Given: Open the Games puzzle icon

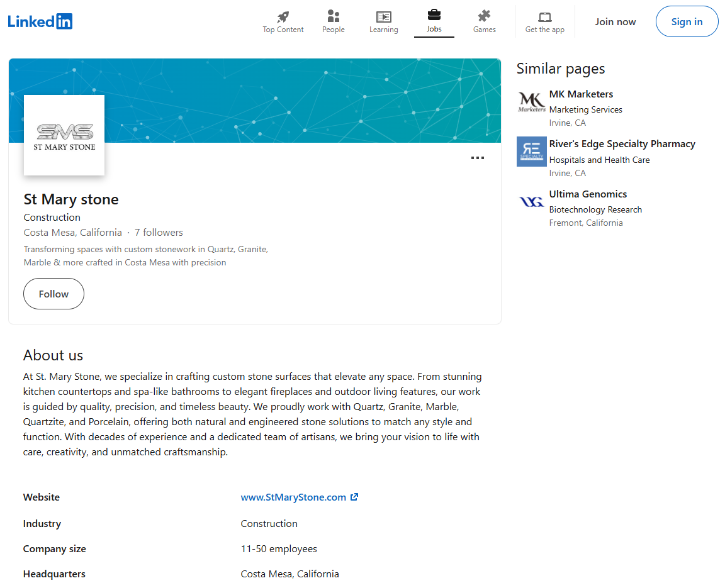Looking at the screenshot, I should tap(484, 16).
